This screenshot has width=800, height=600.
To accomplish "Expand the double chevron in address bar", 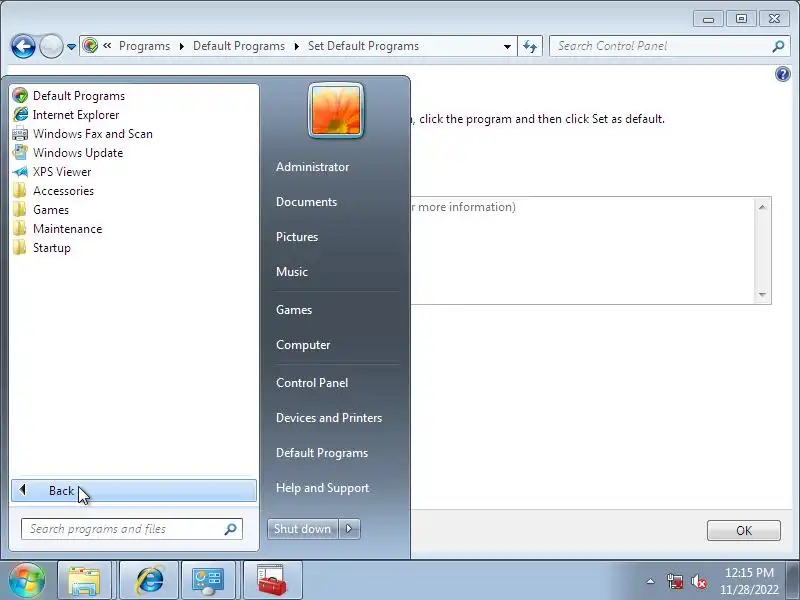I will (x=107, y=45).
